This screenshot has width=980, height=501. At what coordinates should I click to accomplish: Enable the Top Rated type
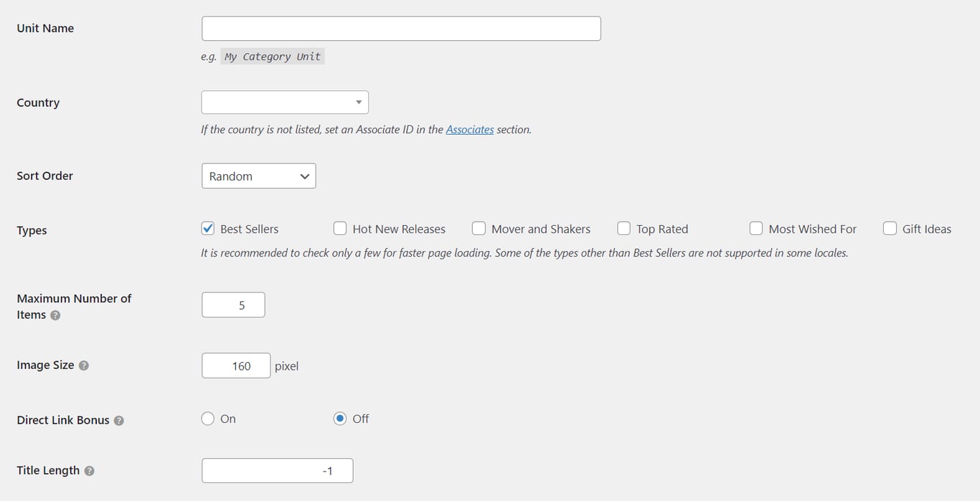(623, 228)
